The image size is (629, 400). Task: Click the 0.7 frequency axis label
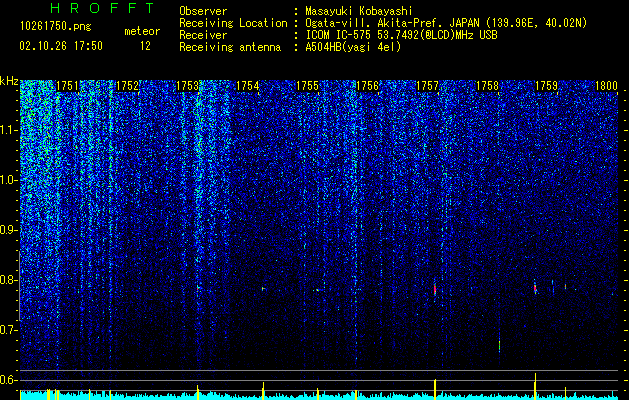tap(9, 330)
